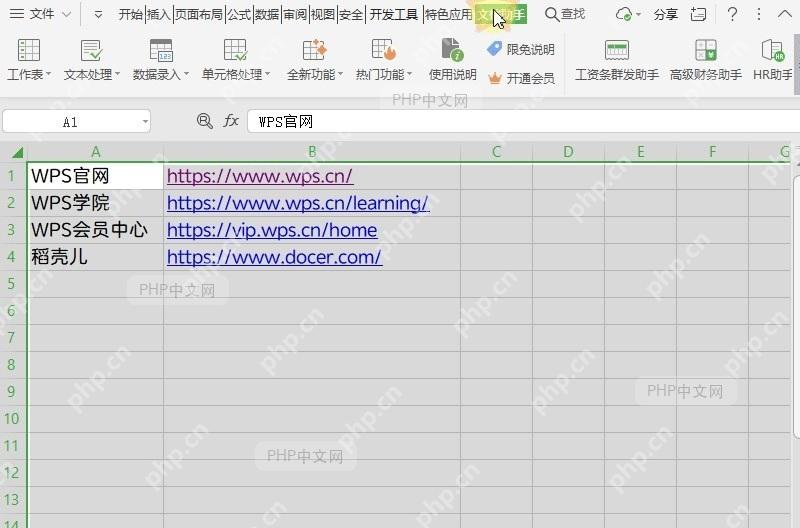
Task: Switch to the 页面布局 tab
Action: tap(199, 14)
